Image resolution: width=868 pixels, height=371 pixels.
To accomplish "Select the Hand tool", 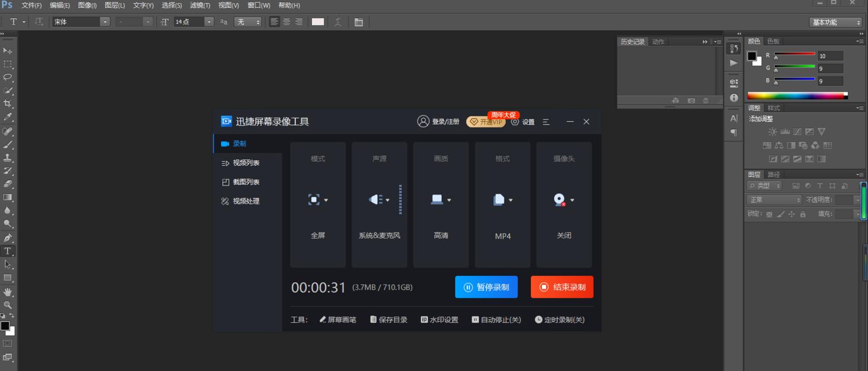I will (8, 292).
